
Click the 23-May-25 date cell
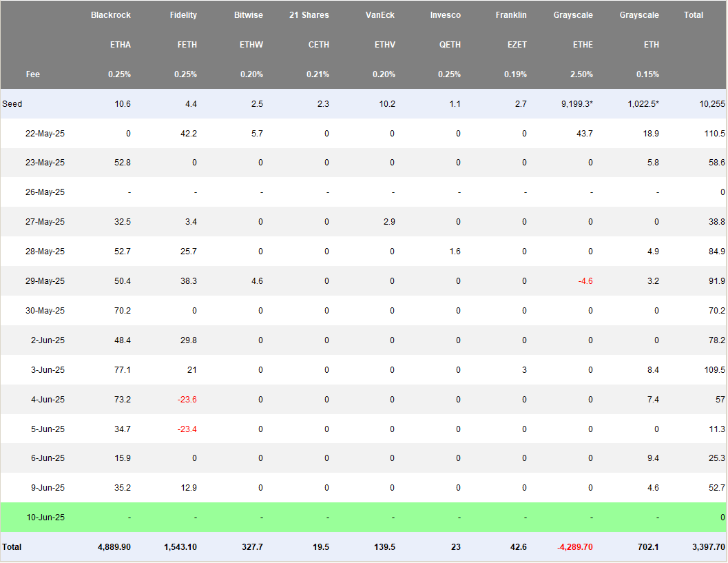[x=45, y=163]
